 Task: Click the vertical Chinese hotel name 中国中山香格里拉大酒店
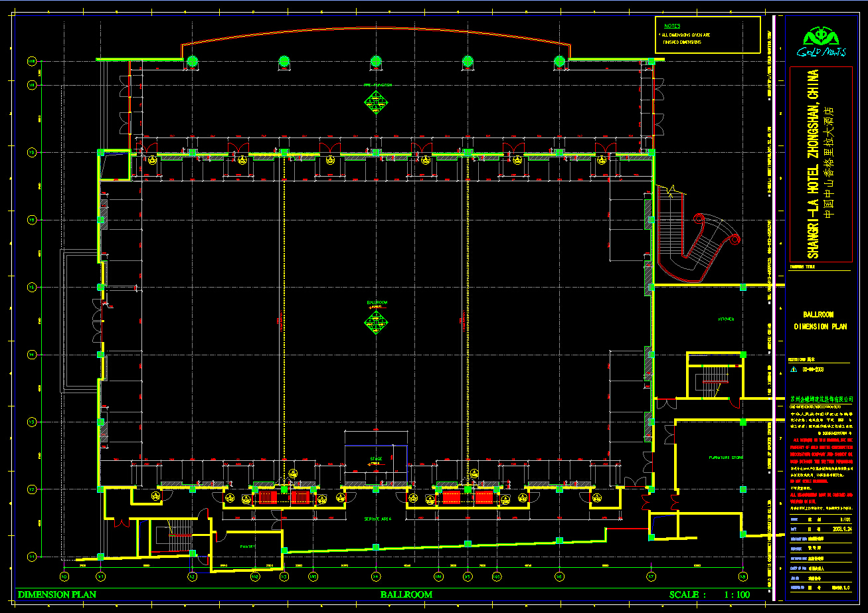click(x=829, y=163)
